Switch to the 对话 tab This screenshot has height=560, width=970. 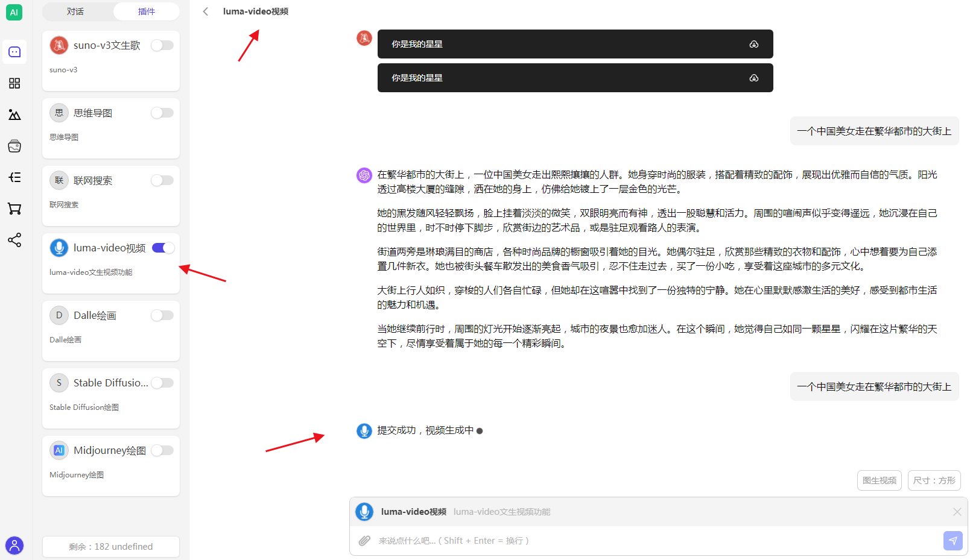(76, 11)
